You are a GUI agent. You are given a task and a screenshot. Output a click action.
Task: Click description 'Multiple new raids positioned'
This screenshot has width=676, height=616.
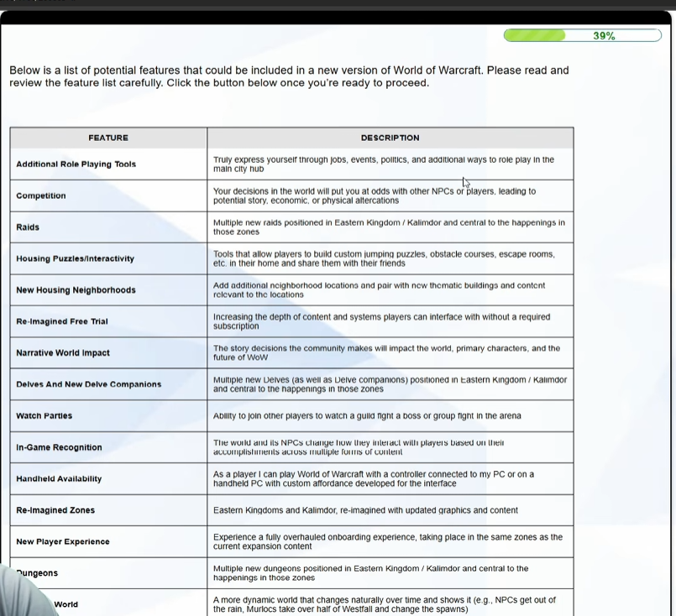coord(389,227)
